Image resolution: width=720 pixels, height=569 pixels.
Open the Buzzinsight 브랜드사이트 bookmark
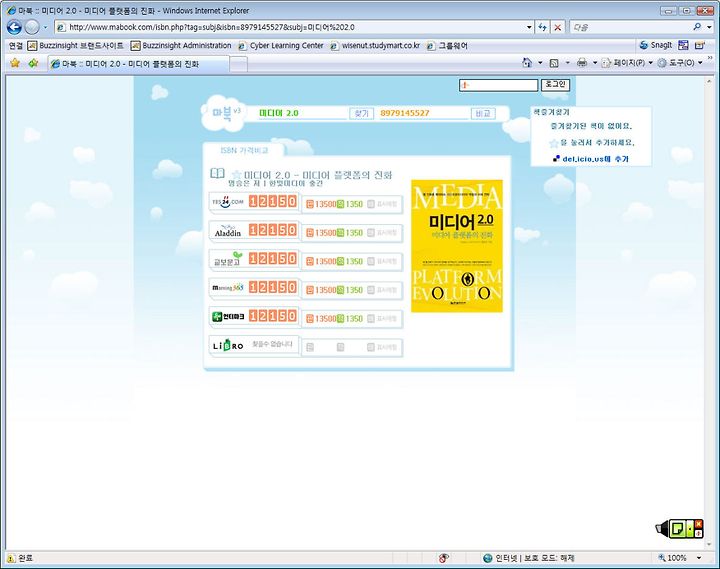coord(76,45)
